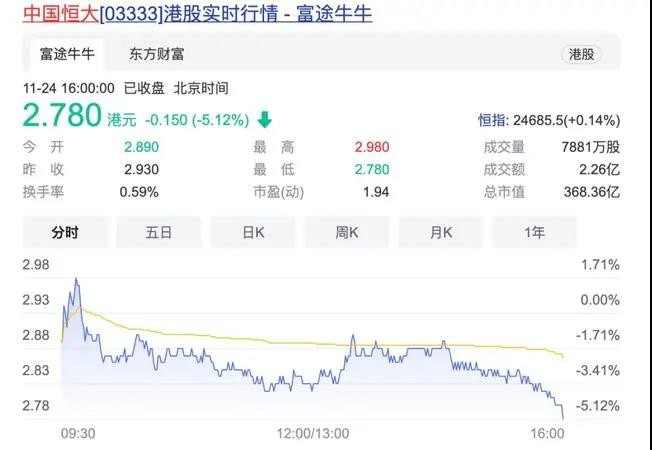Click the 市盈(动) value 1.94
This screenshot has width=652, height=450.
point(375,192)
